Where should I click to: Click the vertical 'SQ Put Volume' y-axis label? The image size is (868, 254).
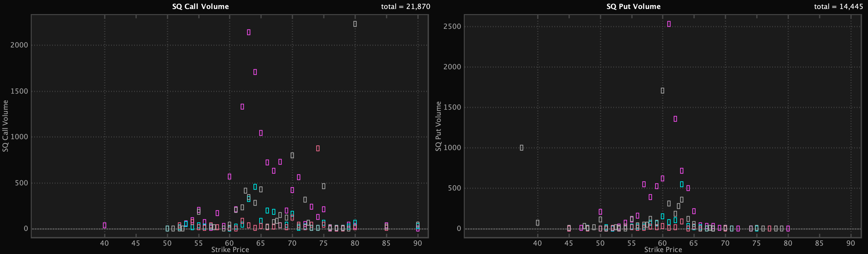click(438, 126)
